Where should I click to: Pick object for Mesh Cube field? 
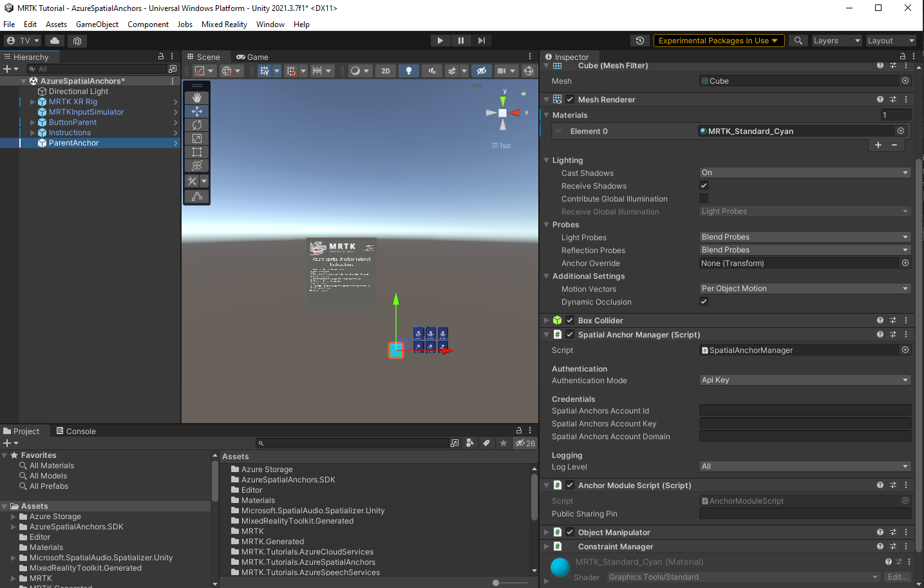click(x=905, y=81)
